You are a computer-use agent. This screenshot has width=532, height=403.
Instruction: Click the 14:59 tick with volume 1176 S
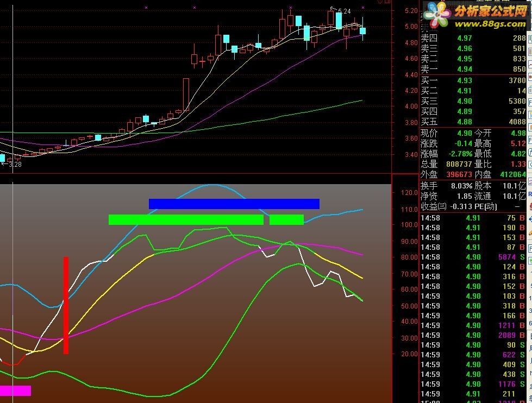[473, 385]
